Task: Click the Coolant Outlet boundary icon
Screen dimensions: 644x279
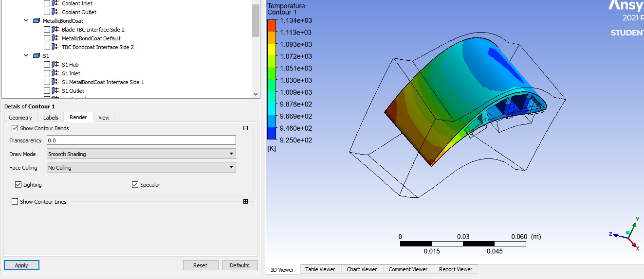Action: [x=56, y=12]
